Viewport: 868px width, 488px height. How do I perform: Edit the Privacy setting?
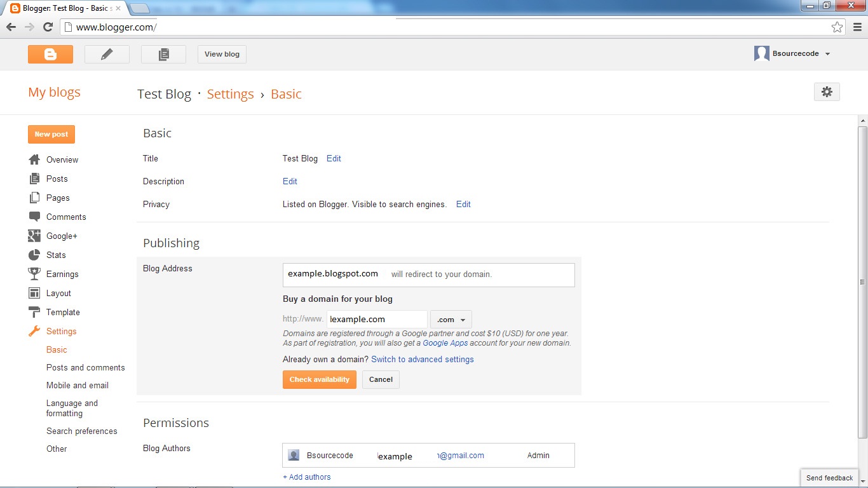pos(463,204)
